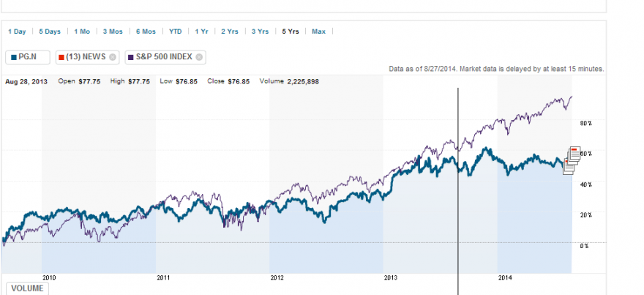The height and width of the screenshot is (295, 644).
Task: Click the teal PG.N color square
Action: point(14,57)
